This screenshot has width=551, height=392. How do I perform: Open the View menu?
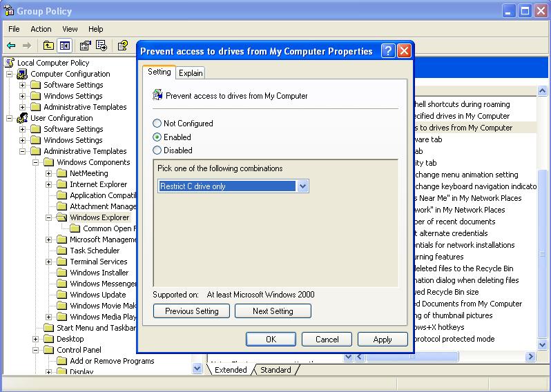click(70, 29)
